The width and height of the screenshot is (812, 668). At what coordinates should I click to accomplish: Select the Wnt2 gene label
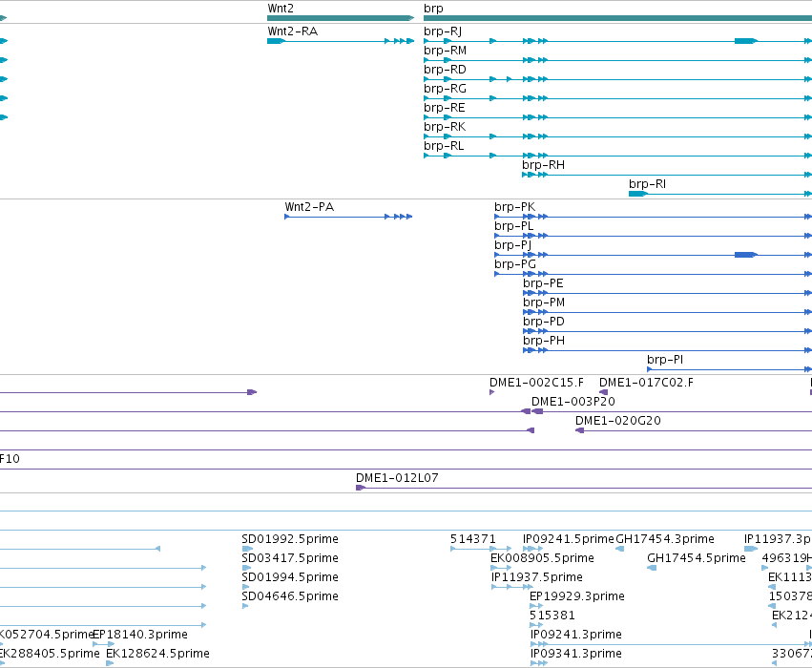click(x=281, y=9)
